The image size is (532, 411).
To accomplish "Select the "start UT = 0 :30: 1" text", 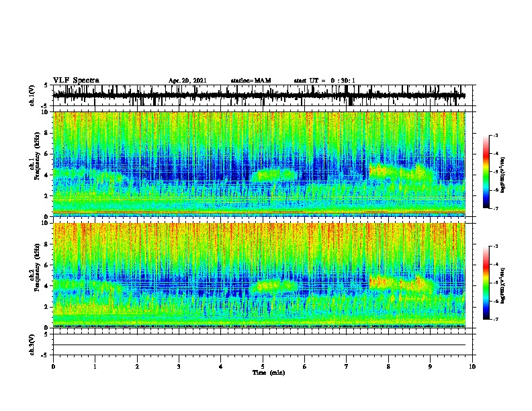I will point(324,81).
